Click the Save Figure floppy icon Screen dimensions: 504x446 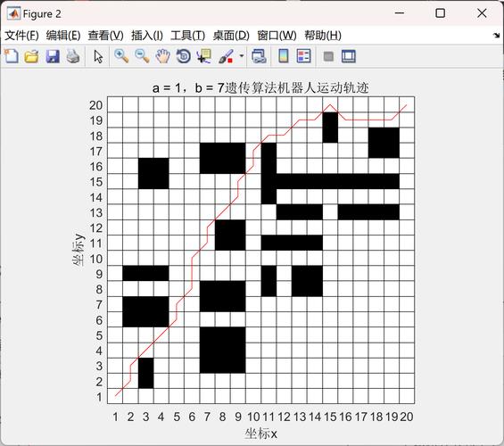point(53,56)
